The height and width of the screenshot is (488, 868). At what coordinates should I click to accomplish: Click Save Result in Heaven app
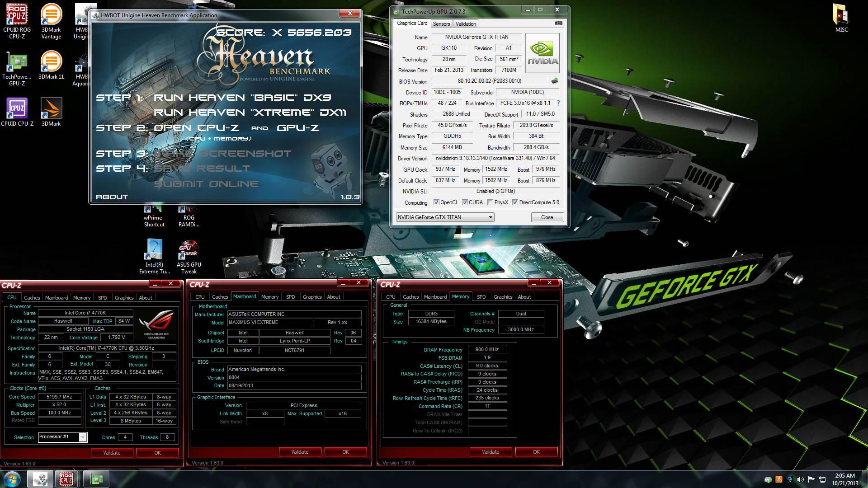click(202, 169)
